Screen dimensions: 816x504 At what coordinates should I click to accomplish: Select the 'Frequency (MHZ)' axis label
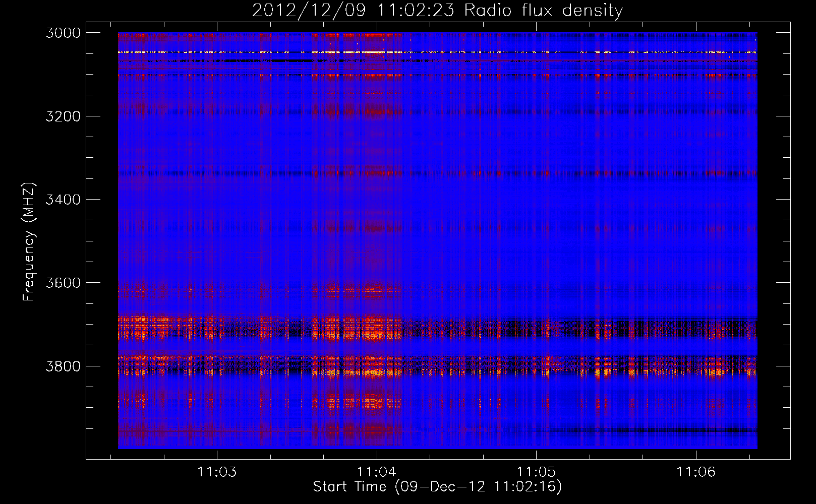pos(29,242)
